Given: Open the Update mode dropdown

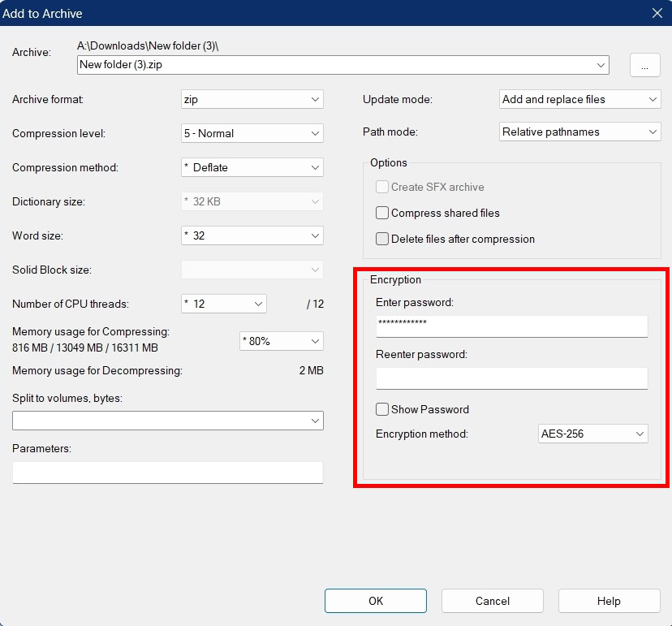Looking at the screenshot, I should pos(654,99).
